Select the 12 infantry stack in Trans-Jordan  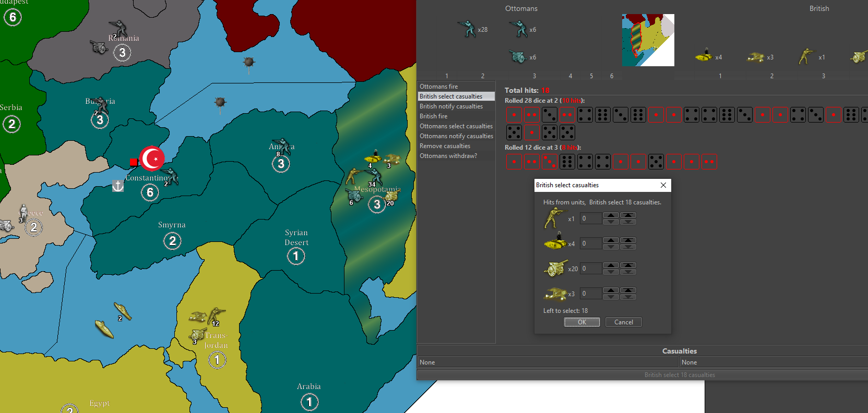[x=216, y=316]
